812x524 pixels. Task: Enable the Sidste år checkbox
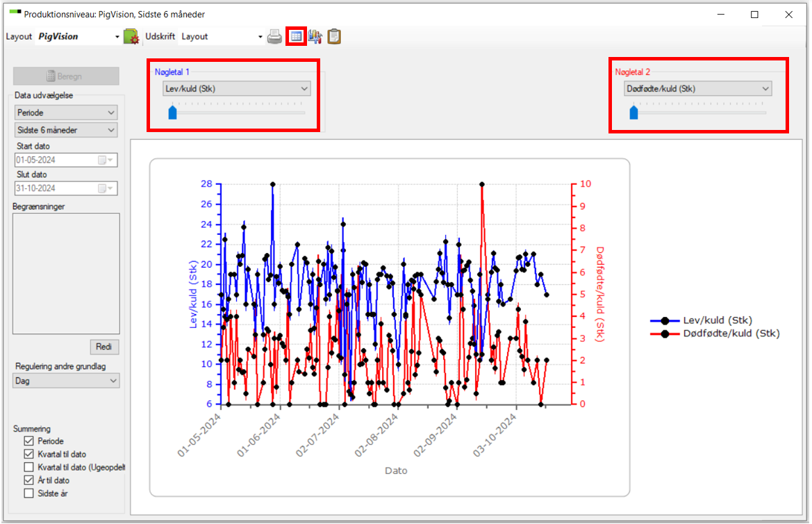pyautogui.click(x=29, y=493)
